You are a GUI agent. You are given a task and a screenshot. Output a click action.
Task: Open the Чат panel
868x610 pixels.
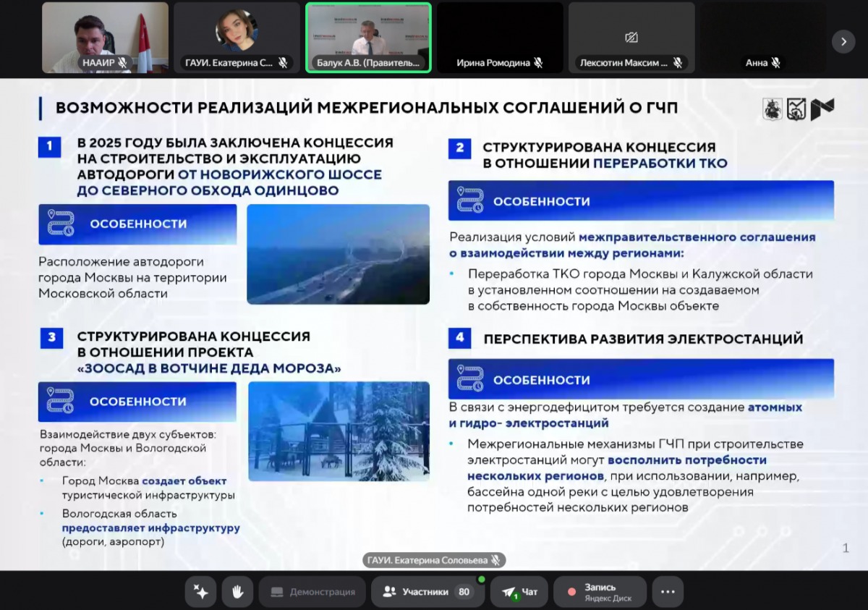point(519,592)
